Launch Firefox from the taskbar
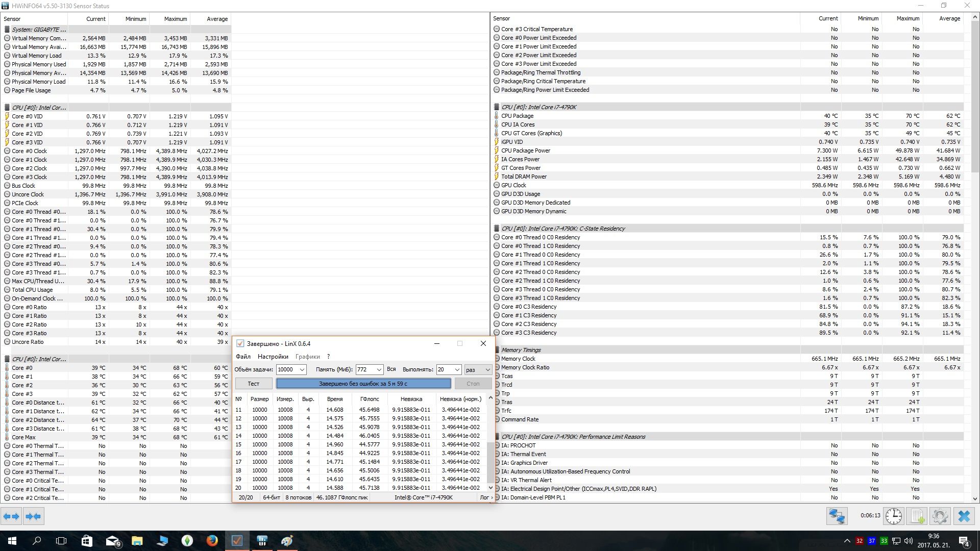This screenshot has width=980, height=551. point(212,541)
